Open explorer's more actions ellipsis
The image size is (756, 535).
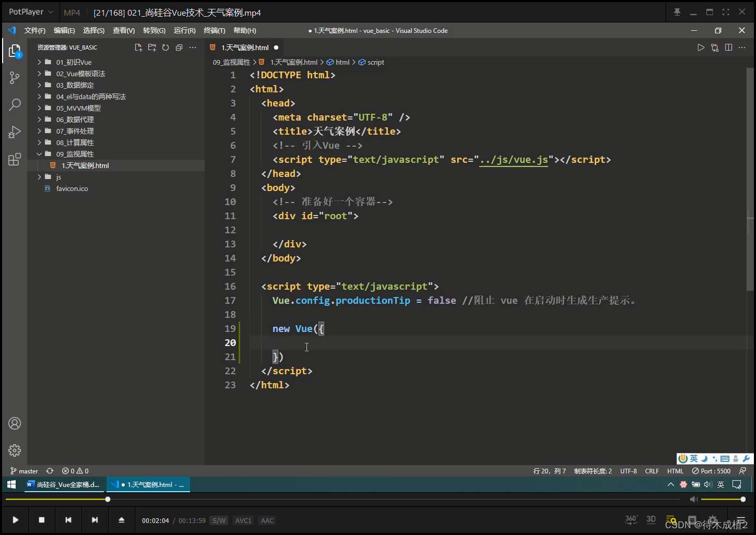click(x=193, y=47)
